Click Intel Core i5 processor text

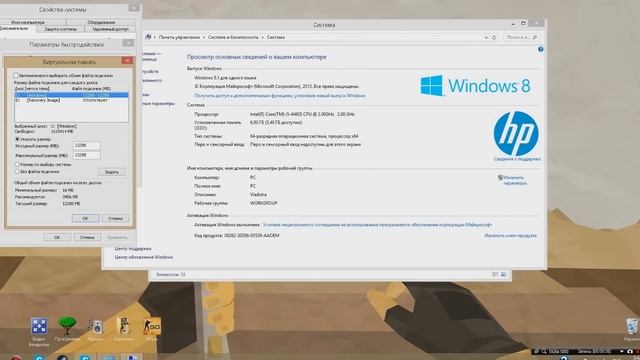302,114
